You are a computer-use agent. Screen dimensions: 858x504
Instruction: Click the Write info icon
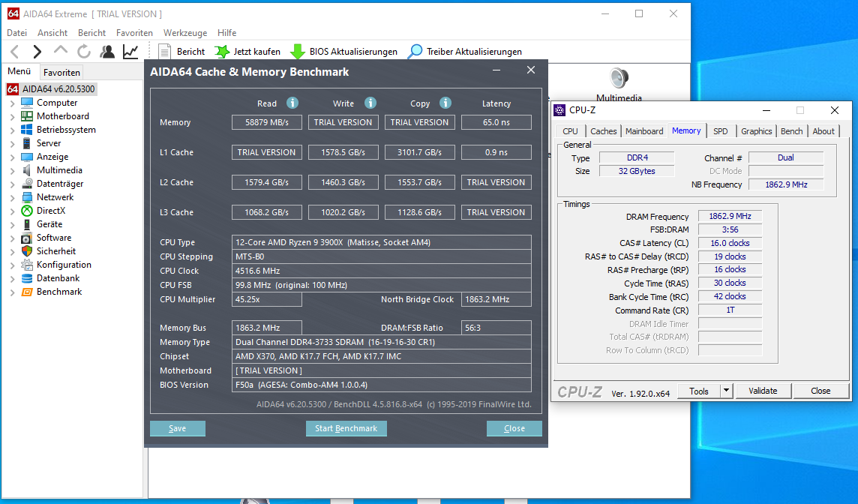click(370, 103)
